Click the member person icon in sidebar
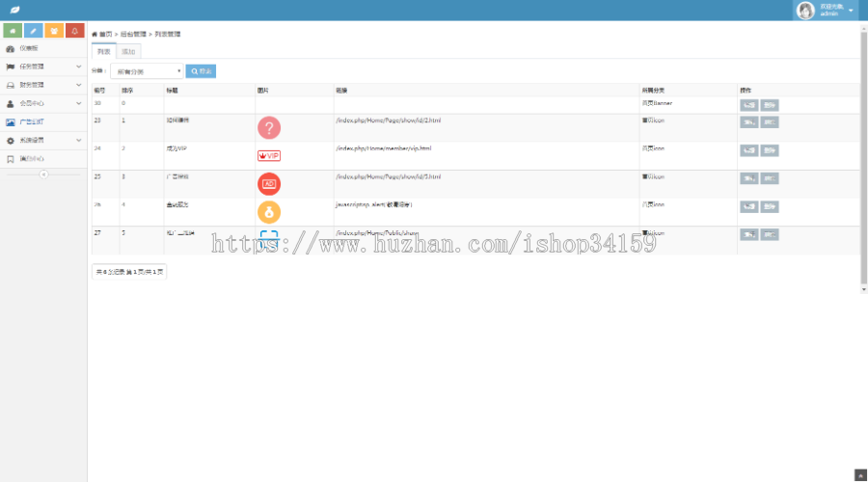The height and width of the screenshot is (482, 868). 10,103
